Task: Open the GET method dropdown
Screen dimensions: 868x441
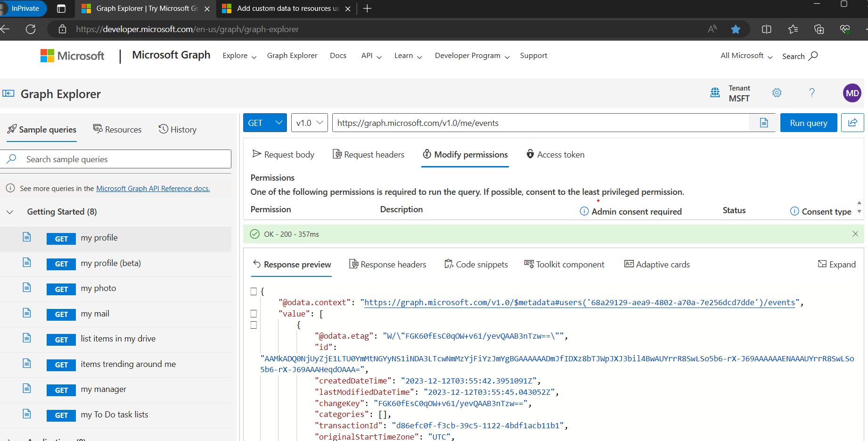Action: (x=265, y=123)
